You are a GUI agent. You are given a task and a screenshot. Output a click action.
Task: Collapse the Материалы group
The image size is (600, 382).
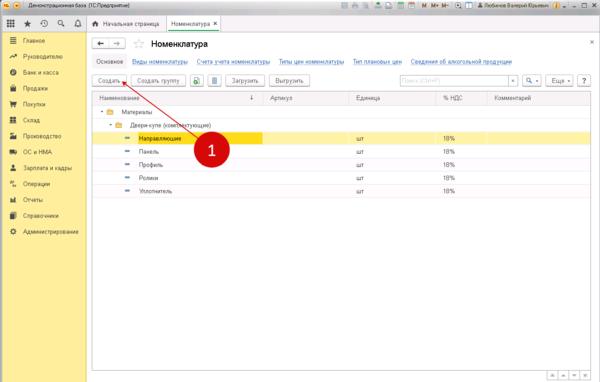coord(102,112)
